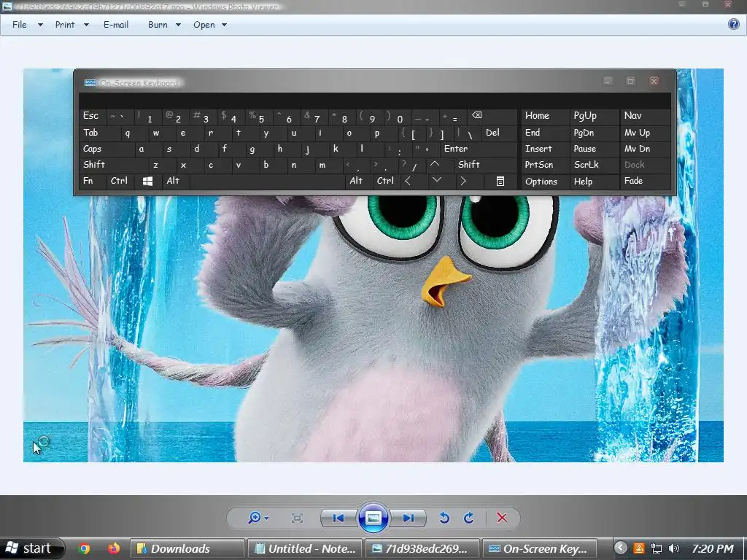Click the Del key
The width and height of the screenshot is (747, 560).
click(500, 133)
